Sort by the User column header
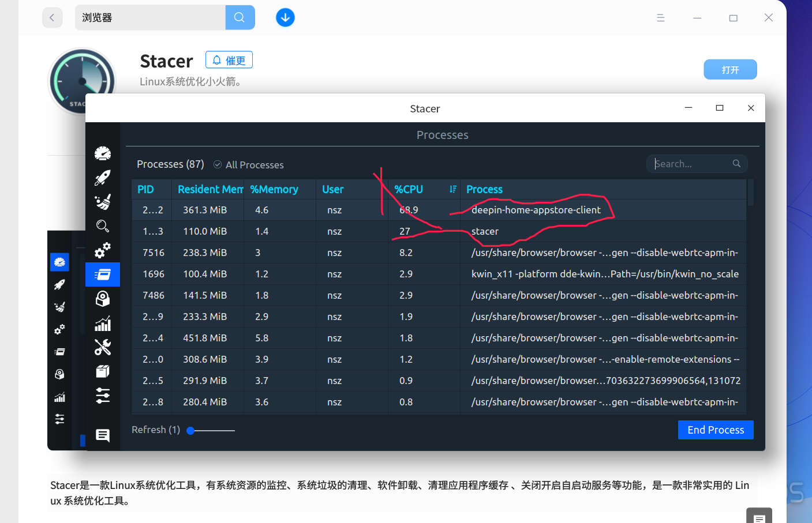 pyautogui.click(x=352, y=189)
